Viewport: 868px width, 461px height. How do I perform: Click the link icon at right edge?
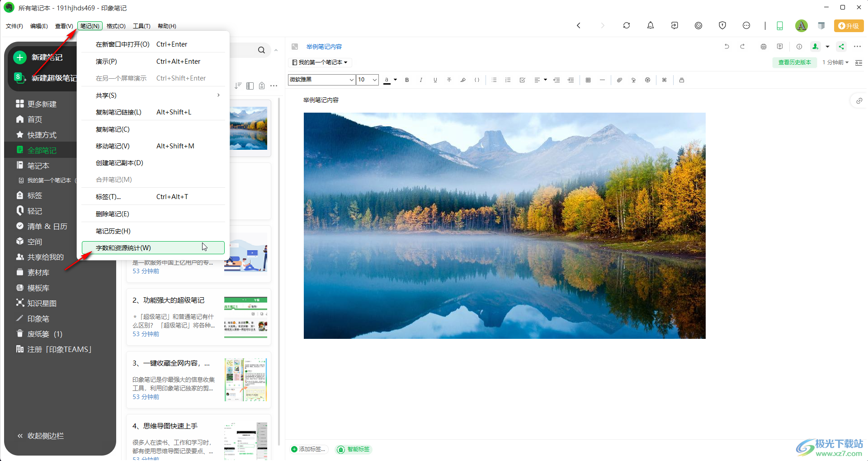coord(859,101)
